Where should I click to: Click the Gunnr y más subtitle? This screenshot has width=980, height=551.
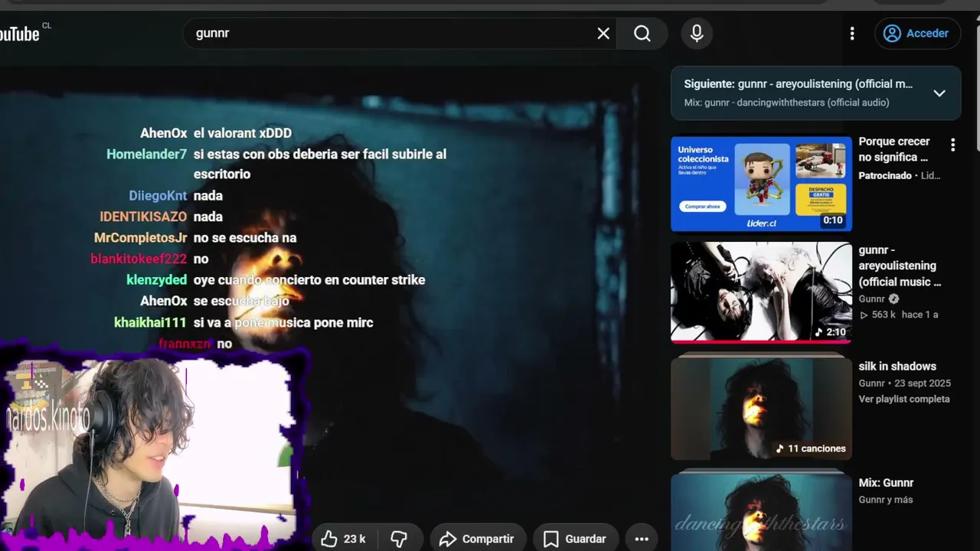(886, 500)
